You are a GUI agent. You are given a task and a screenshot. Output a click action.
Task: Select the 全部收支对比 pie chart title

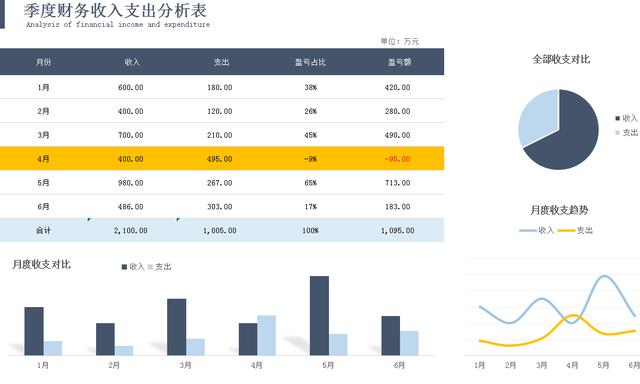[561, 59]
